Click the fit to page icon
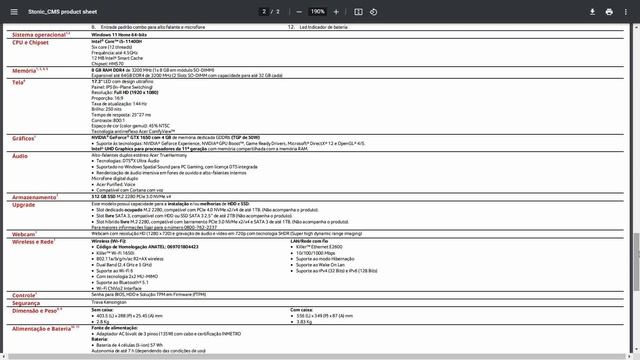Screen dimensions: 640x360 [358, 12]
